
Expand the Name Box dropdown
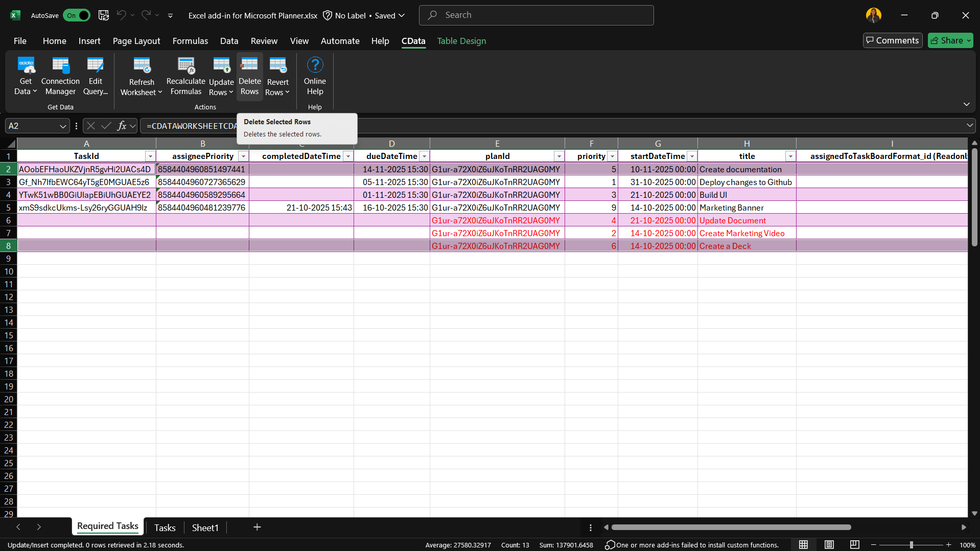coord(62,126)
